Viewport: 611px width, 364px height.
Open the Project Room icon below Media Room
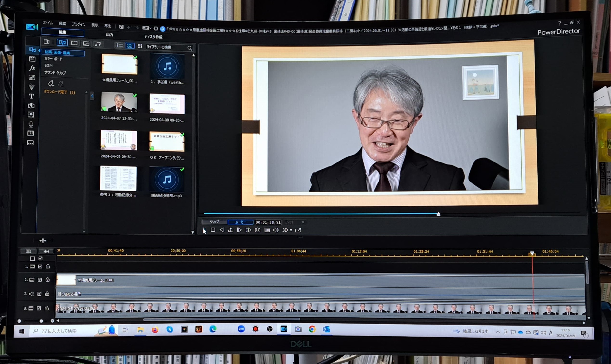pyautogui.click(x=32, y=59)
